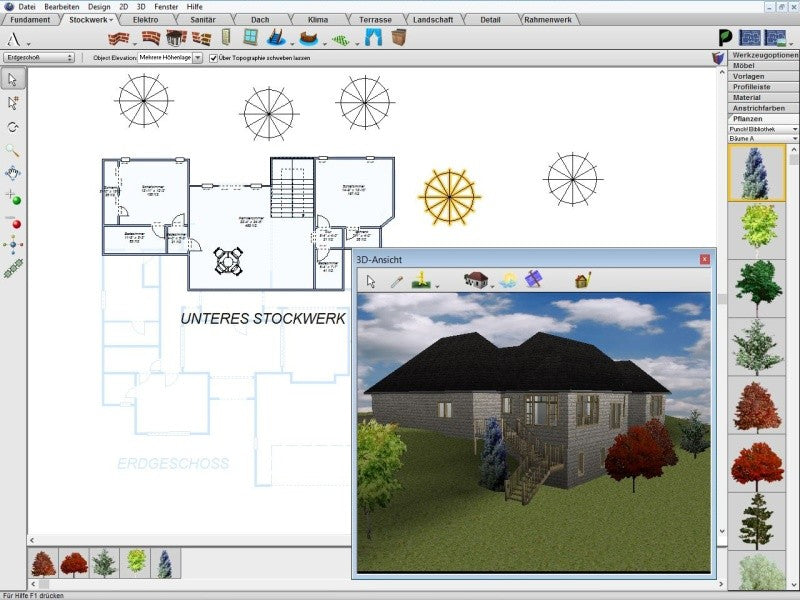800x600 pixels.
Task: Switch to the Fundament tab
Action: (30, 19)
